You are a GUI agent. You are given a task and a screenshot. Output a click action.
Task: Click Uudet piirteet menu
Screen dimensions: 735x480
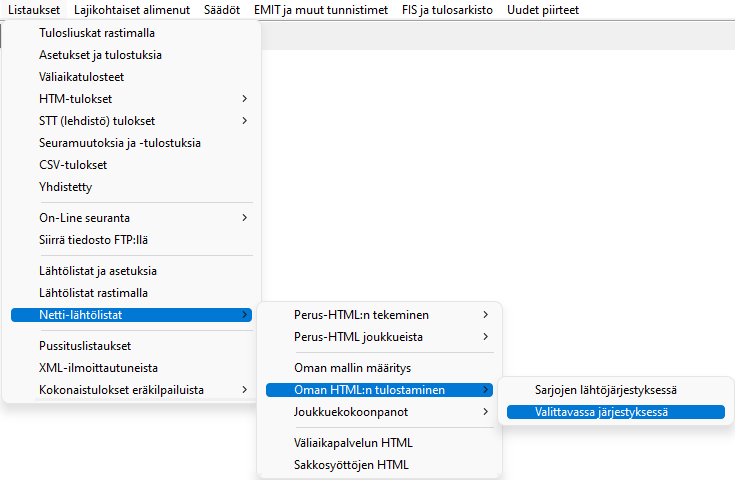click(x=543, y=10)
